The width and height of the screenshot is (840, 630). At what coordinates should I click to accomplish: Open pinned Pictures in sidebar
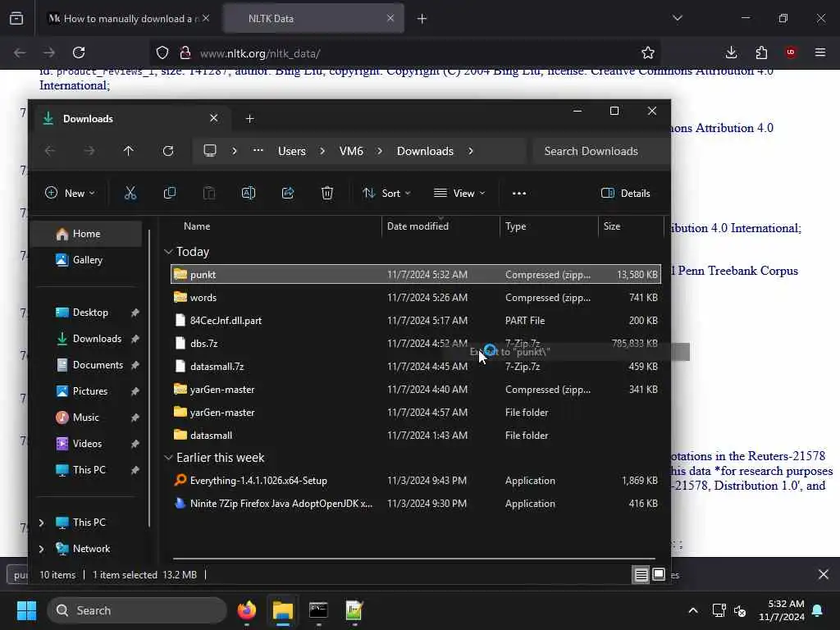[90, 391]
